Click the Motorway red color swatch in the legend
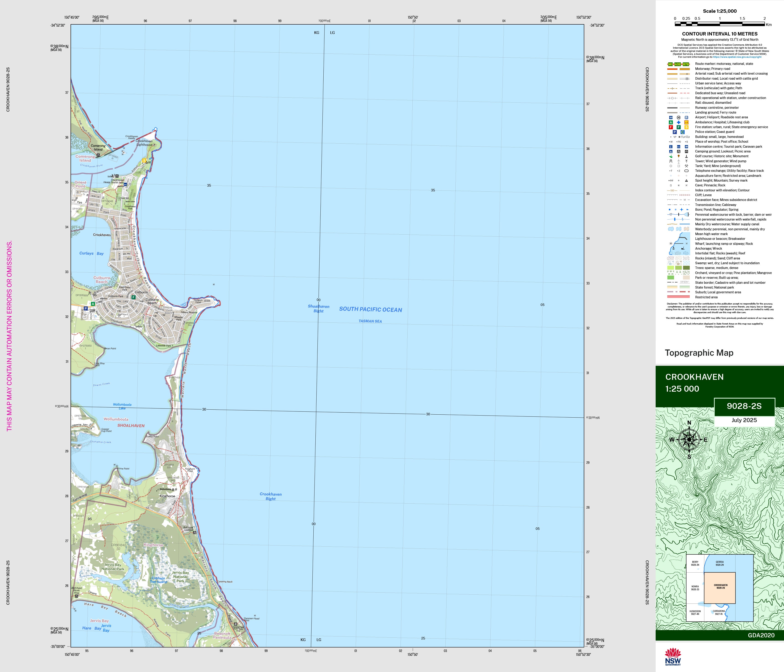 pyautogui.click(x=672, y=69)
